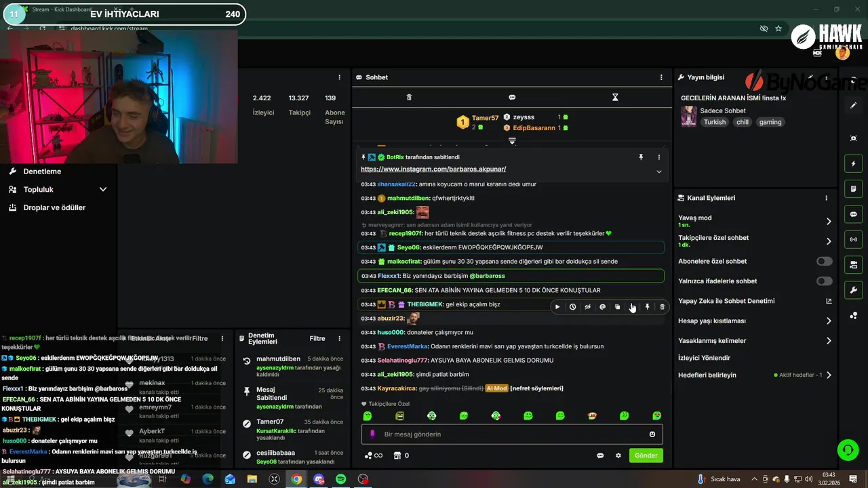Toggle channel actions widget in right sidebar
The width and height of the screenshot is (868, 488).
854,264
